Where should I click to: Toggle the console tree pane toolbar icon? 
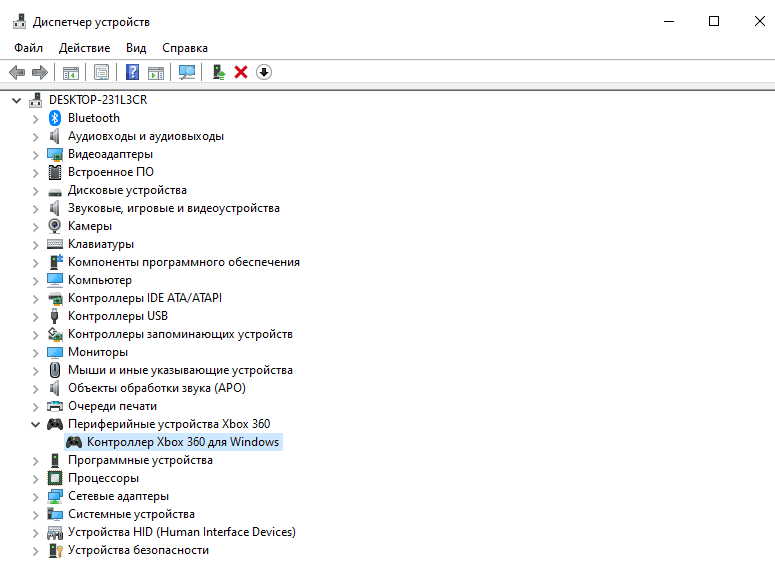click(71, 72)
